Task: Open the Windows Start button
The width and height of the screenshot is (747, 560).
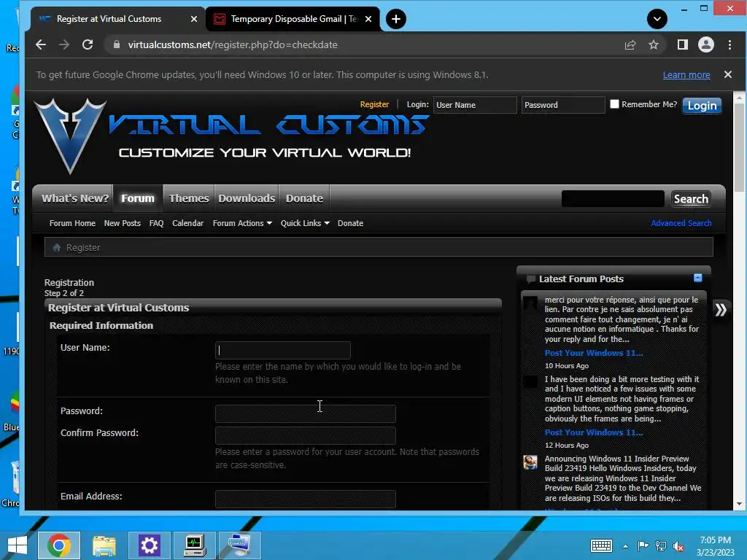Action: pos(18,545)
